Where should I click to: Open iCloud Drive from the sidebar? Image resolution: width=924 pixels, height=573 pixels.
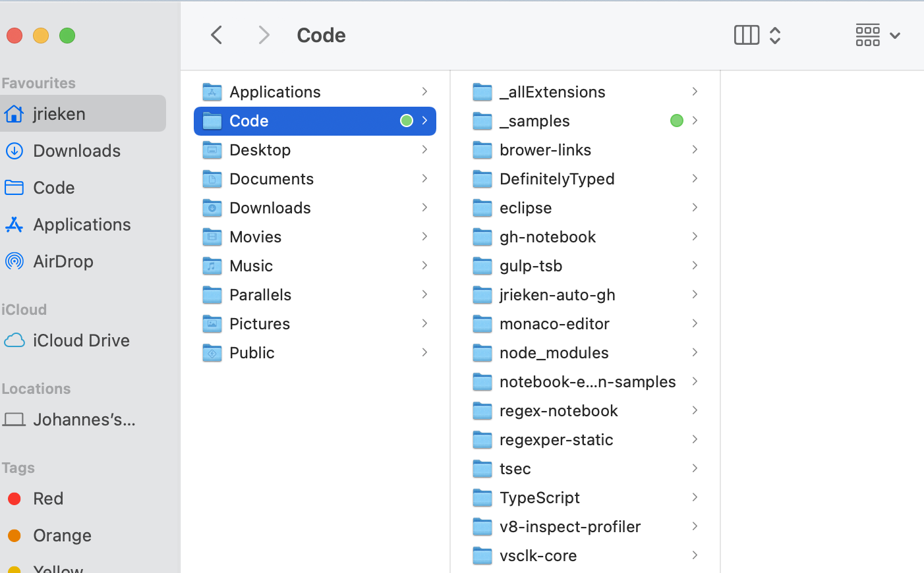(x=80, y=341)
